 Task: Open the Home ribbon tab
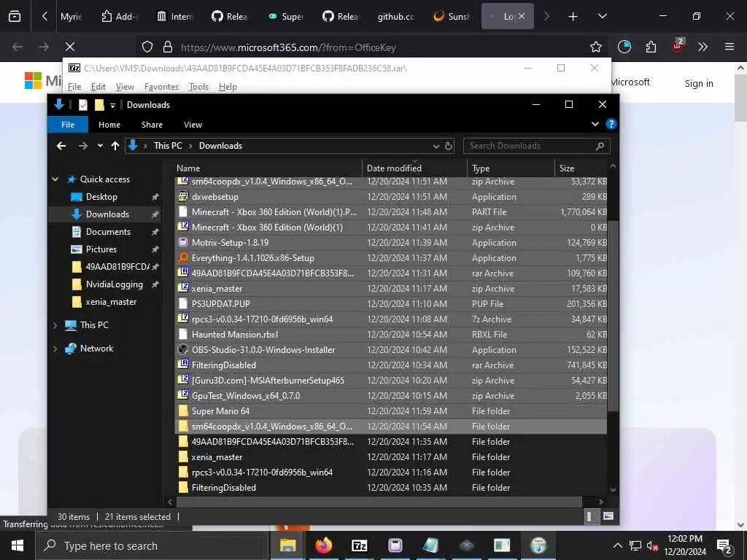click(109, 124)
